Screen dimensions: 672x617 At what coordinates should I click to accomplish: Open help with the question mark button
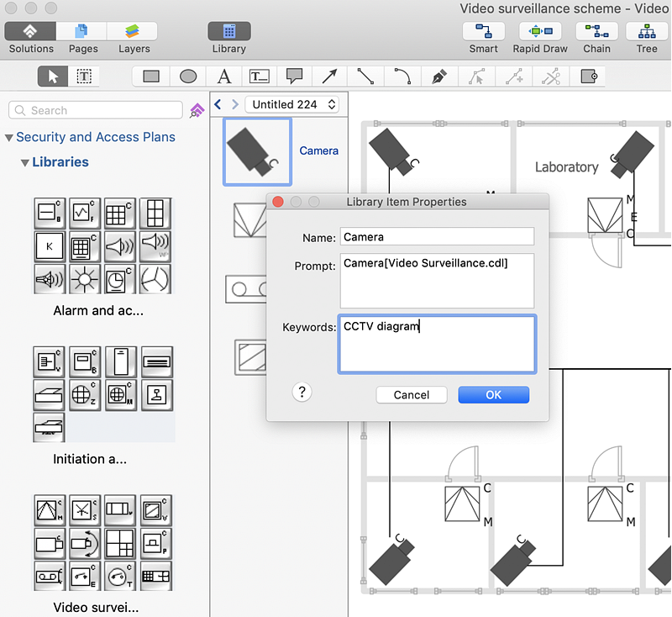[x=302, y=392]
